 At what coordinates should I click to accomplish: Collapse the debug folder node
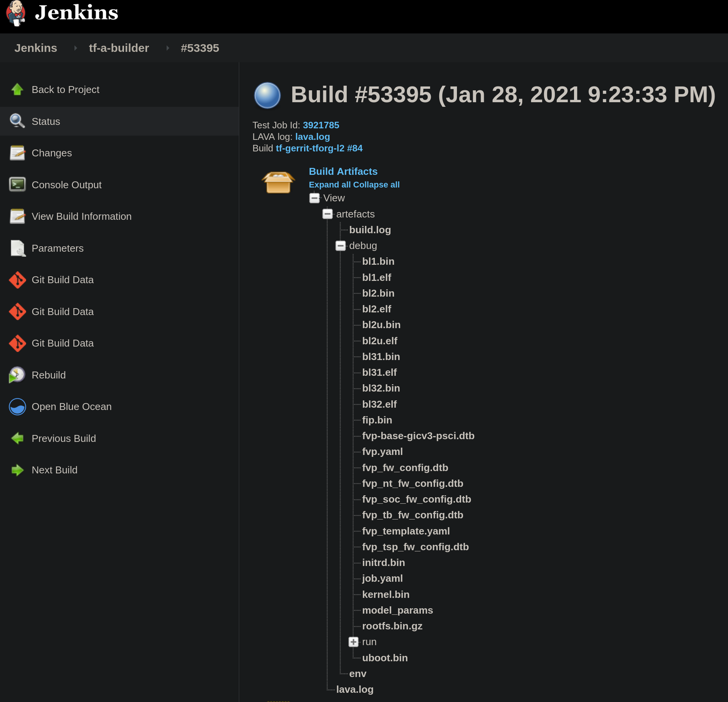coord(341,246)
